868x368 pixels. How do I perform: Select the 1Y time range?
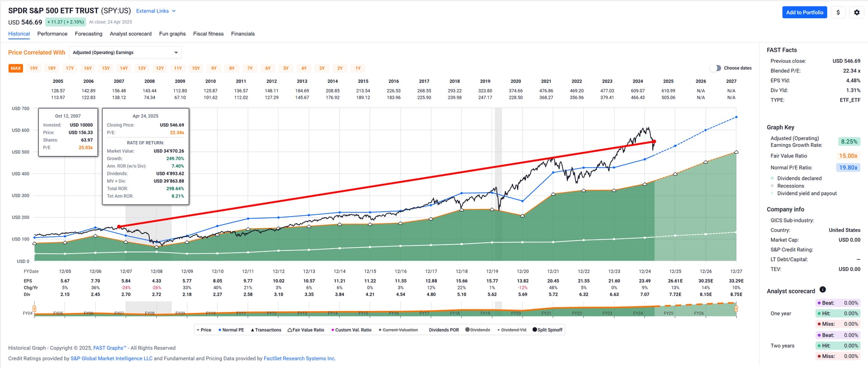pyautogui.click(x=358, y=68)
